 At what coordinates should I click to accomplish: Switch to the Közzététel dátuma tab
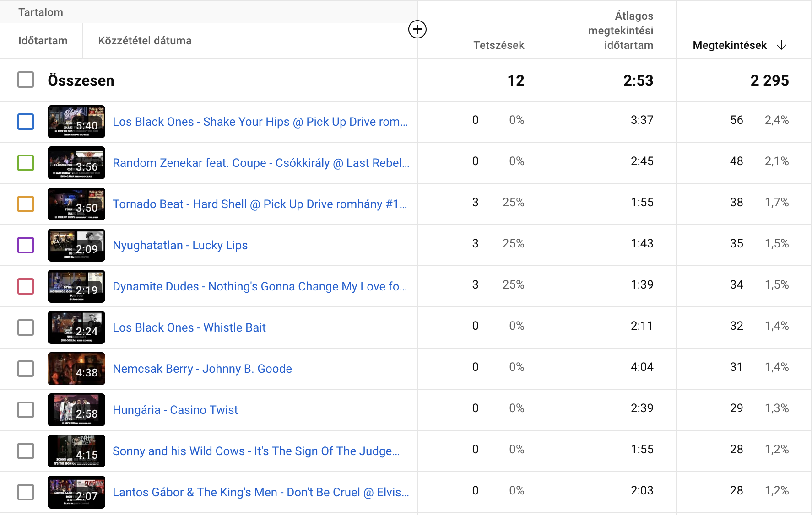[x=145, y=41]
